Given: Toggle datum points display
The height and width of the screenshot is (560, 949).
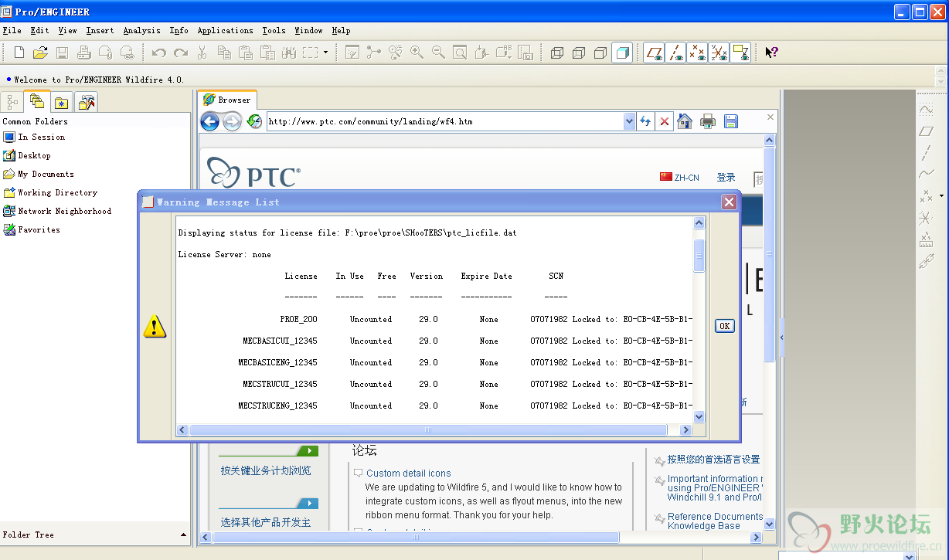Looking at the screenshot, I should pyautogui.click(x=697, y=53).
